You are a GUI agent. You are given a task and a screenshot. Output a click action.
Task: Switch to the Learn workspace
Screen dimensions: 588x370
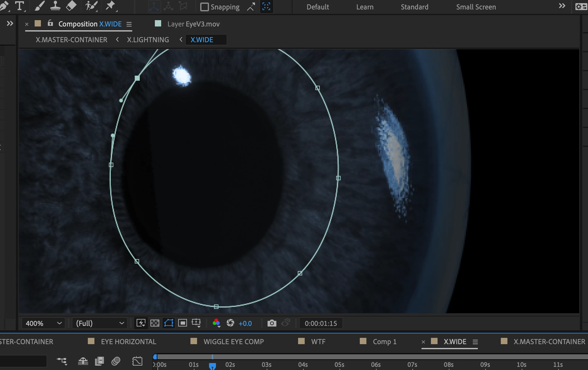pyautogui.click(x=365, y=7)
